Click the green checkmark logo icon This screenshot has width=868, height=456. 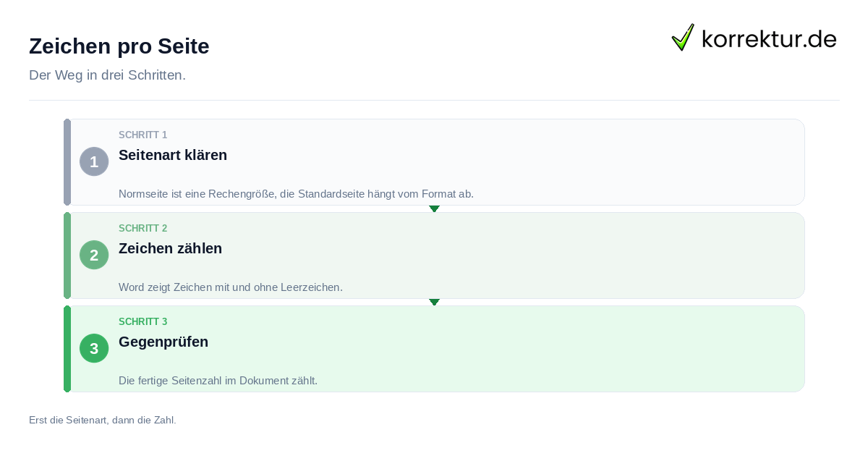[x=683, y=37]
